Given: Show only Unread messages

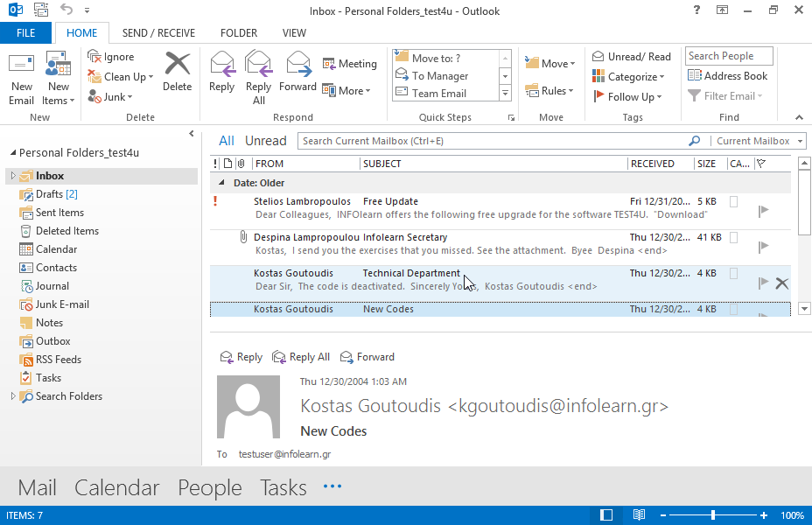Looking at the screenshot, I should point(266,141).
